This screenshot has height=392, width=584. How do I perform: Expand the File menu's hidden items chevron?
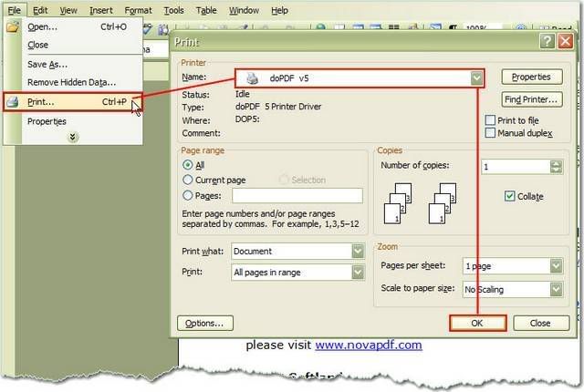[73, 138]
